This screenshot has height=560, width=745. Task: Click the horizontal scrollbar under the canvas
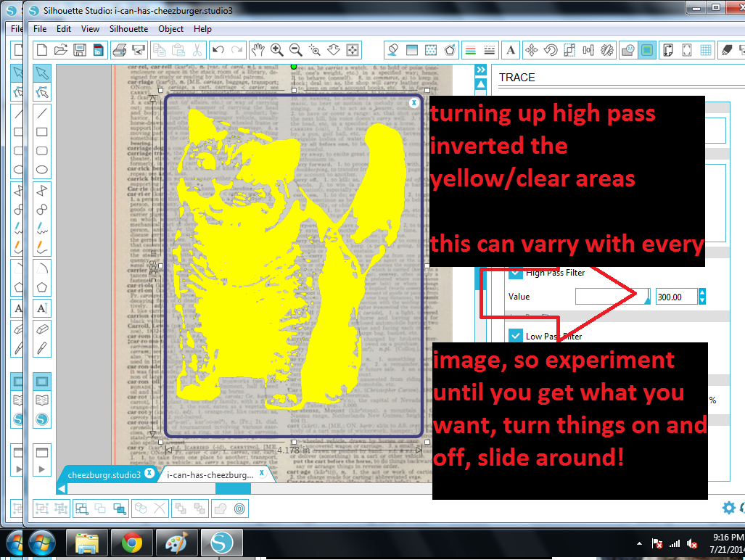pos(244,488)
